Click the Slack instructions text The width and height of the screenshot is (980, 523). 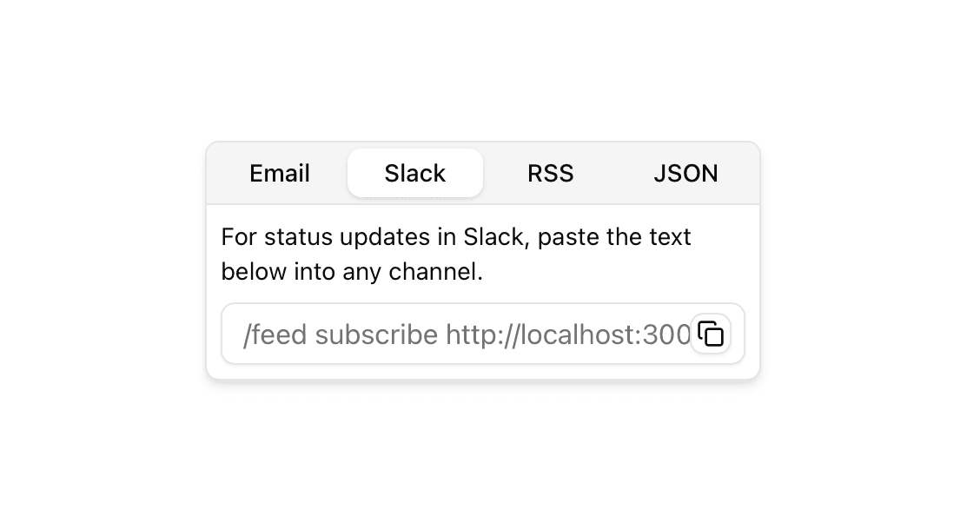coord(456,254)
